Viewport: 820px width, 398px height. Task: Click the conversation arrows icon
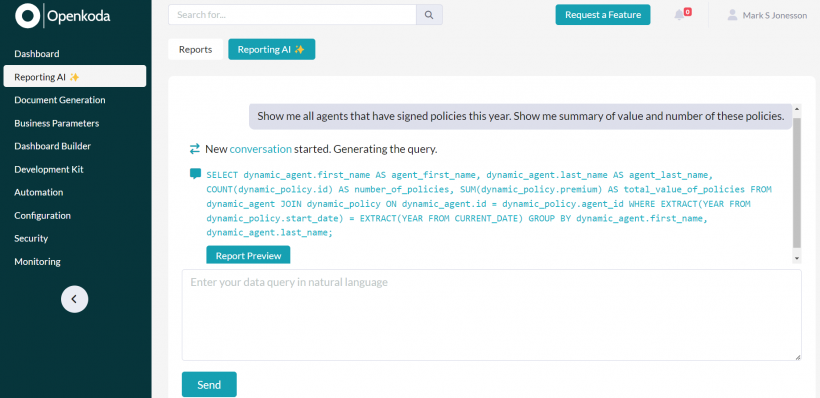195,149
